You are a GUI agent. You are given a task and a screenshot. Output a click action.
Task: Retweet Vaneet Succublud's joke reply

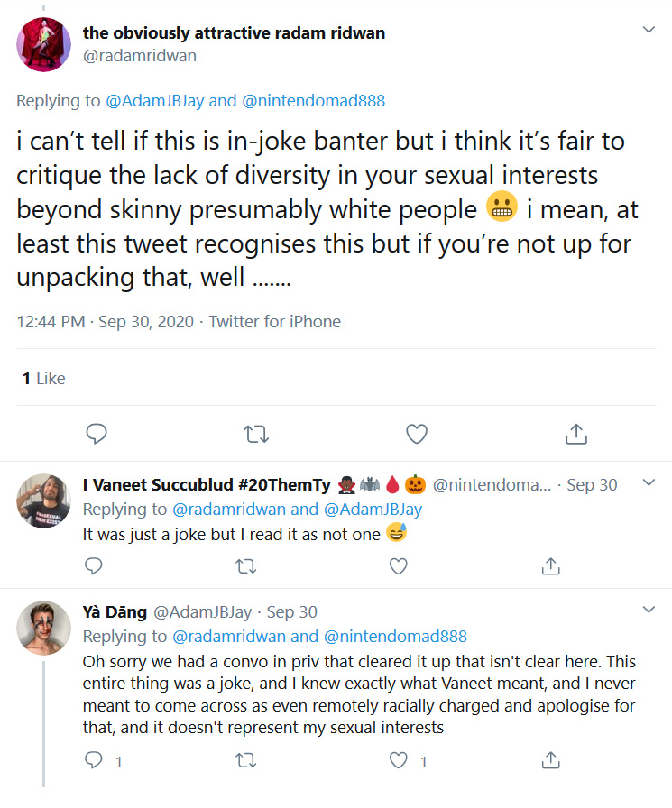pos(246,566)
